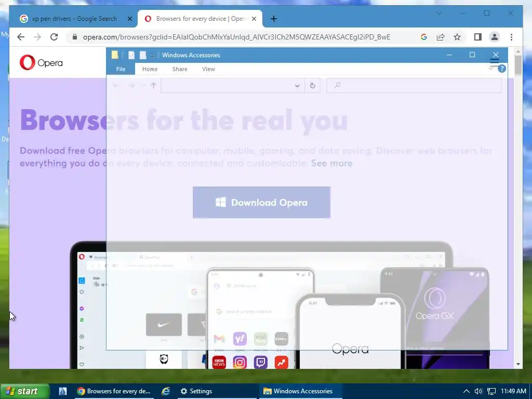The width and height of the screenshot is (532, 399).
Task: Switch to Chrome from the taskbar
Action: pyautogui.click(x=114, y=391)
